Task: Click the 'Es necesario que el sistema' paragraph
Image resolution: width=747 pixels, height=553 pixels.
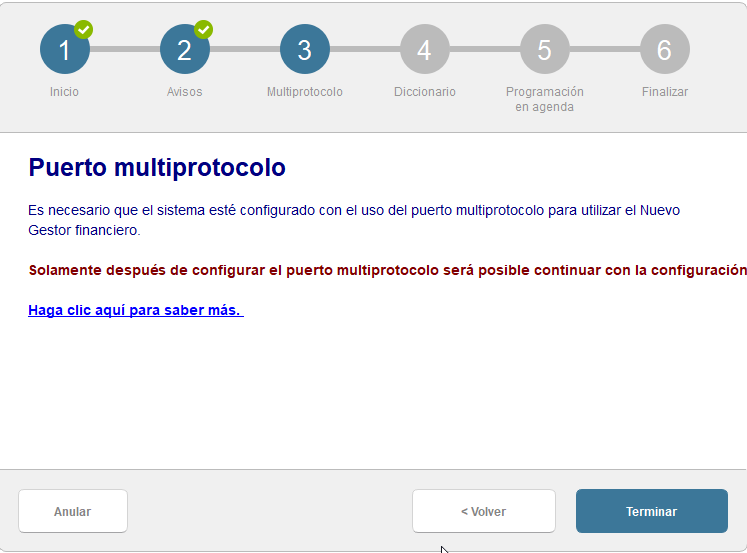Action: coord(354,220)
